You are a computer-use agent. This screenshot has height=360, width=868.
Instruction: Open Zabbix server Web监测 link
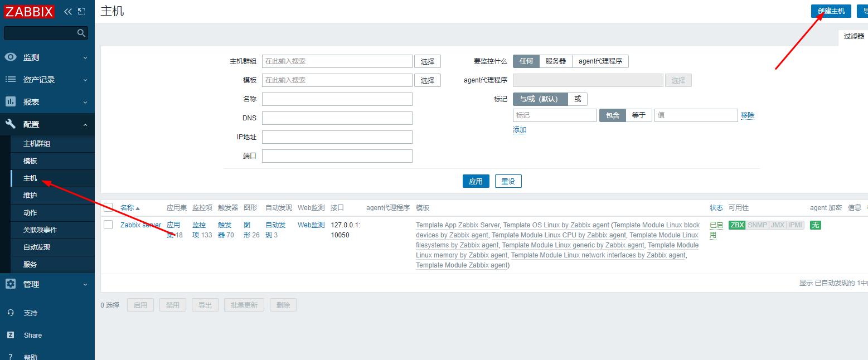coord(311,225)
